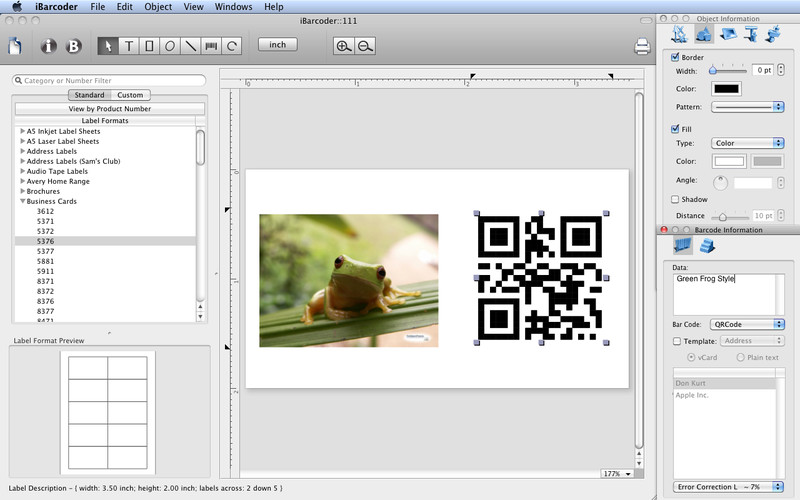
Task: Select the Text tool
Action: pos(129,46)
